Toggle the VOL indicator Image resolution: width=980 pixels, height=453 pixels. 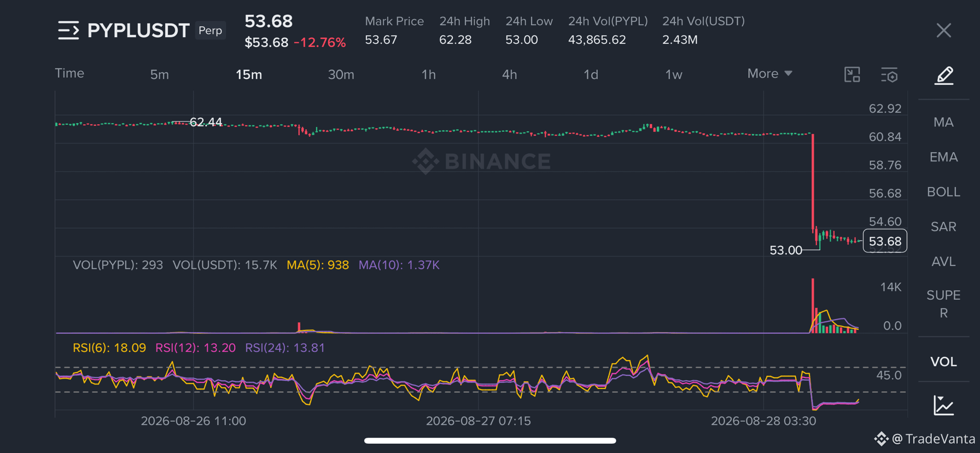(943, 362)
